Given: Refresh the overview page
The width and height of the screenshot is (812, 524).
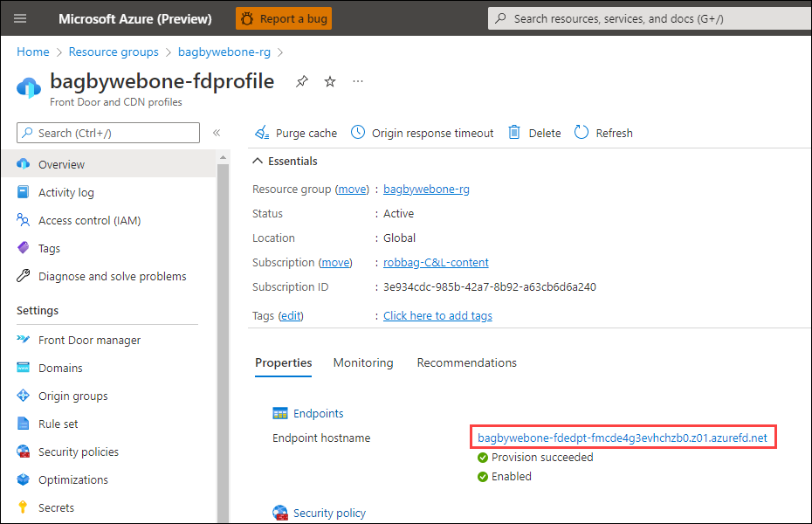Looking at the screenshot, I should [603, 133].
